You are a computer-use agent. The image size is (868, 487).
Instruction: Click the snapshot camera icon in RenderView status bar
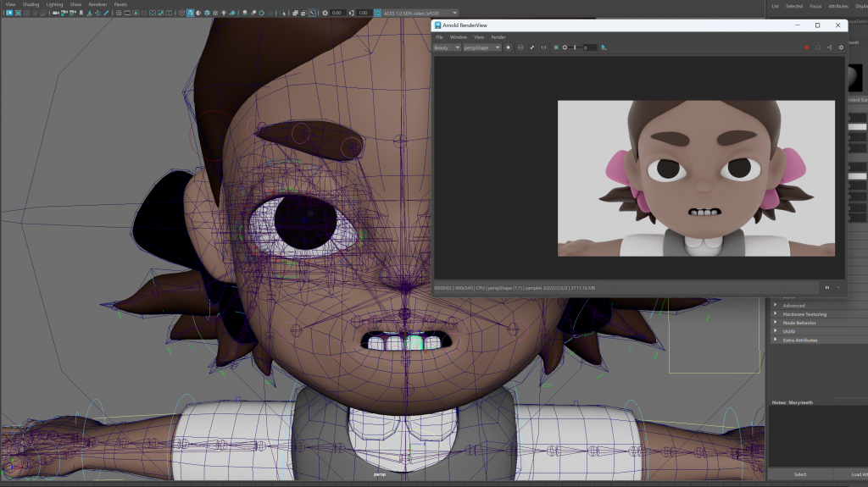pos(827,288)
